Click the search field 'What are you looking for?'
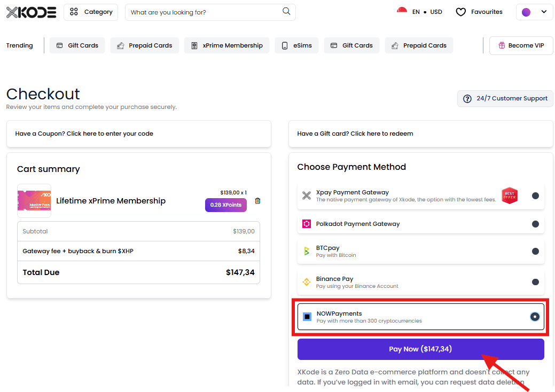 [x=210, y=12]
